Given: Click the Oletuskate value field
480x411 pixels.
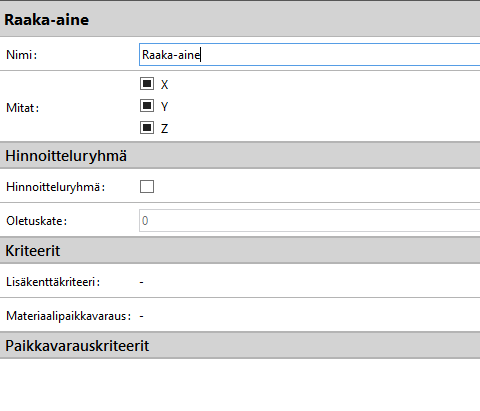Looking at the screenshot, I should point(309,221).
